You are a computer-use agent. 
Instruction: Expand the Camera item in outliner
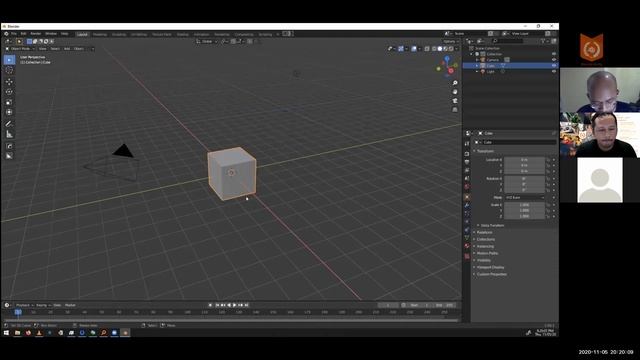click(x=477, y=60)
